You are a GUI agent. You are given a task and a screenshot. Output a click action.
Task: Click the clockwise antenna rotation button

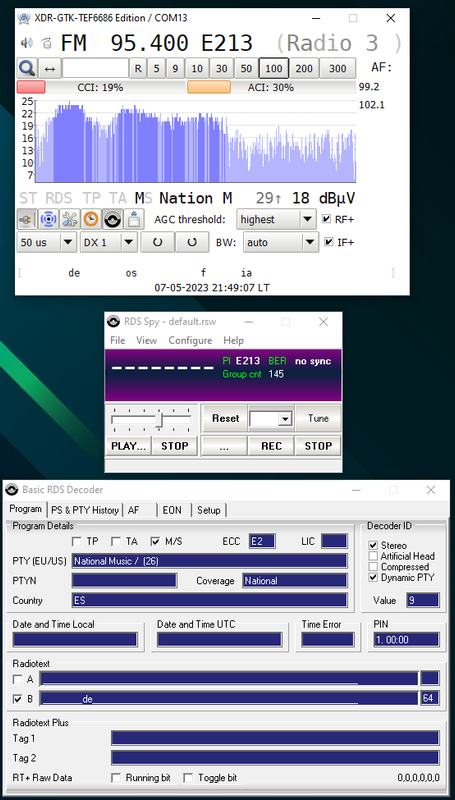192,242
